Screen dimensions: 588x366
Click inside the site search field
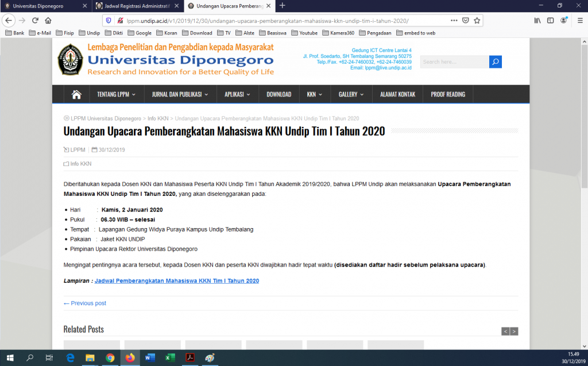click(x=454, y=62)
